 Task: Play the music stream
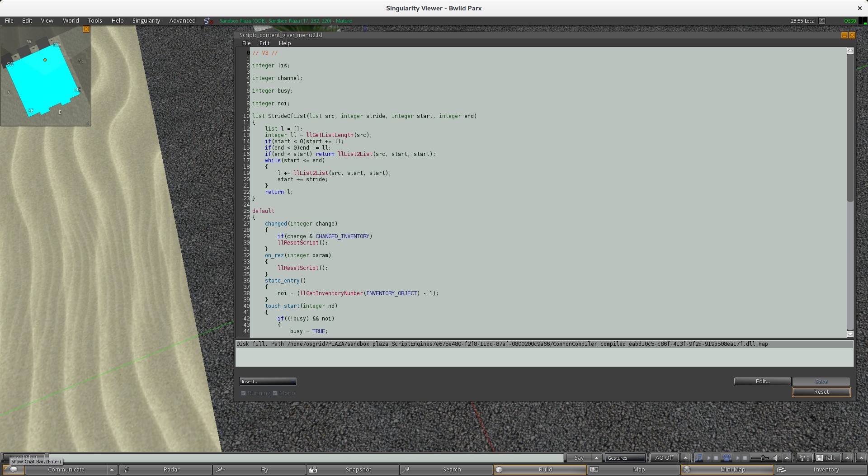pos(708,458)
